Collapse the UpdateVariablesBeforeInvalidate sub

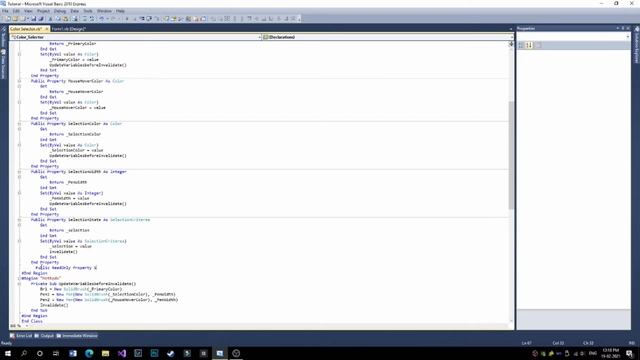(x=19, y=284)
